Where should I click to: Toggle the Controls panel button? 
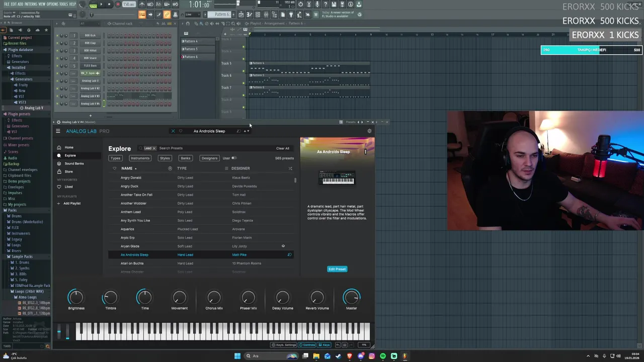pos(307,345)
